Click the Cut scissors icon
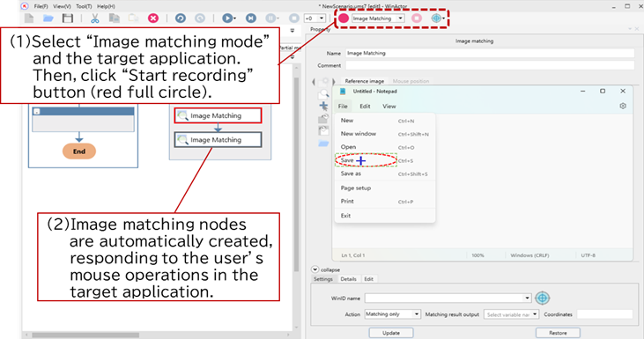Image resolution: width=644 pixels, height=339 pixels. tap(95, 18)
